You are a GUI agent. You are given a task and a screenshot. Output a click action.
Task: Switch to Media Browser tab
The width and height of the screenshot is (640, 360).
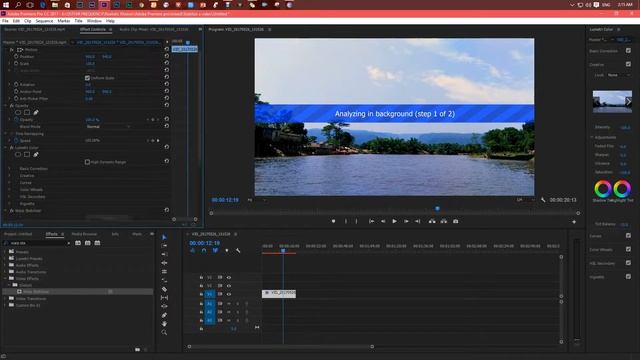click(84, 234)
